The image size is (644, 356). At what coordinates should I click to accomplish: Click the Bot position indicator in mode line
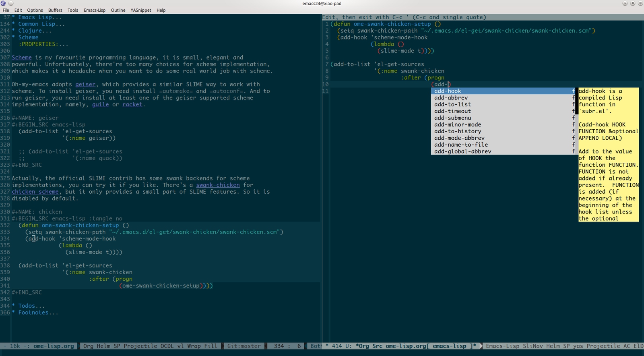pyautogui.click(x=316, y=346)
